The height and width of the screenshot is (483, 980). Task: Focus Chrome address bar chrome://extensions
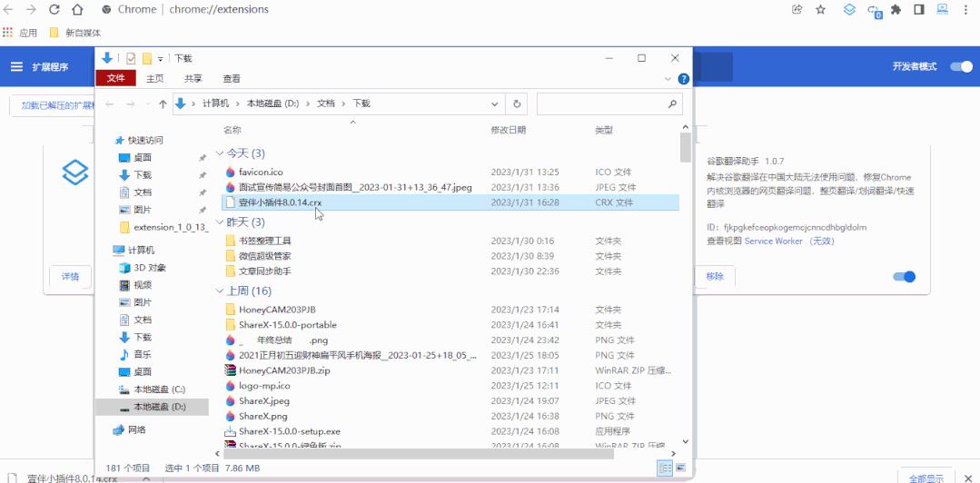pos(219,9)
